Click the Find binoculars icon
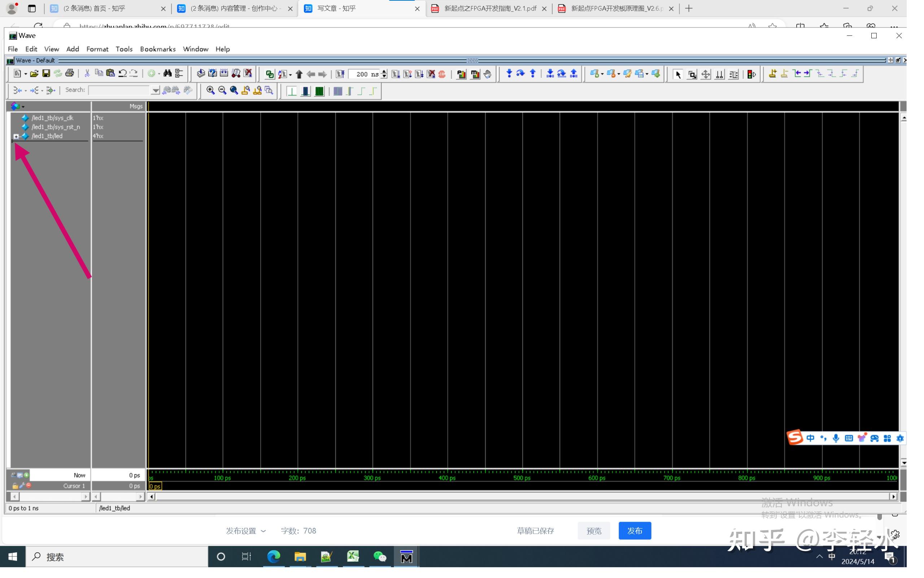This screenshot has height=578, width=924. click(x=167, y=73)
